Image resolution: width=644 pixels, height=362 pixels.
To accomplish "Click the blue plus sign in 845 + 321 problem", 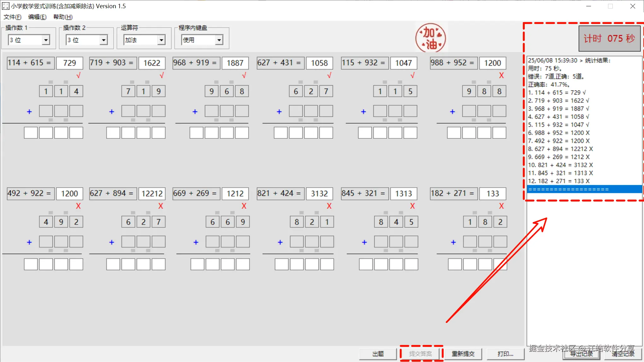I will pyautogui.click(x=364, y=242).
